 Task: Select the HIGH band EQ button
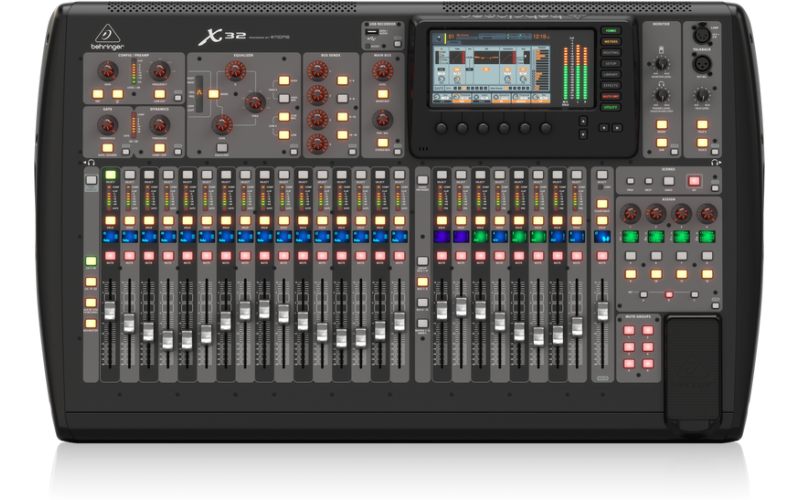284,81
